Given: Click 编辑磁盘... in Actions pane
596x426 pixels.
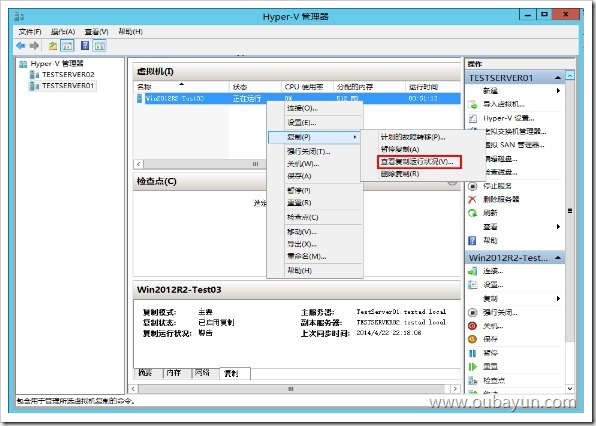Looking at the screenshot, I should point(501,159).
